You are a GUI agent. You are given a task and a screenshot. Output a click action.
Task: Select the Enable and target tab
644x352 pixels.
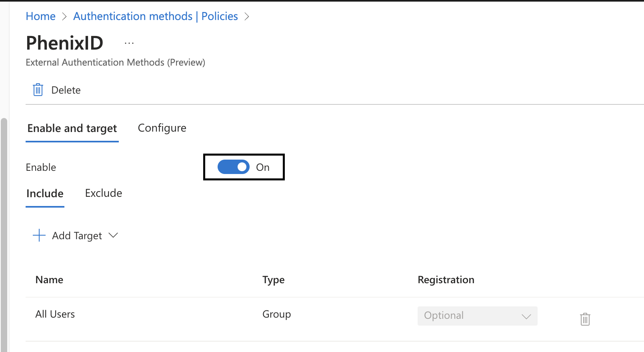click(x=72, y=128)
